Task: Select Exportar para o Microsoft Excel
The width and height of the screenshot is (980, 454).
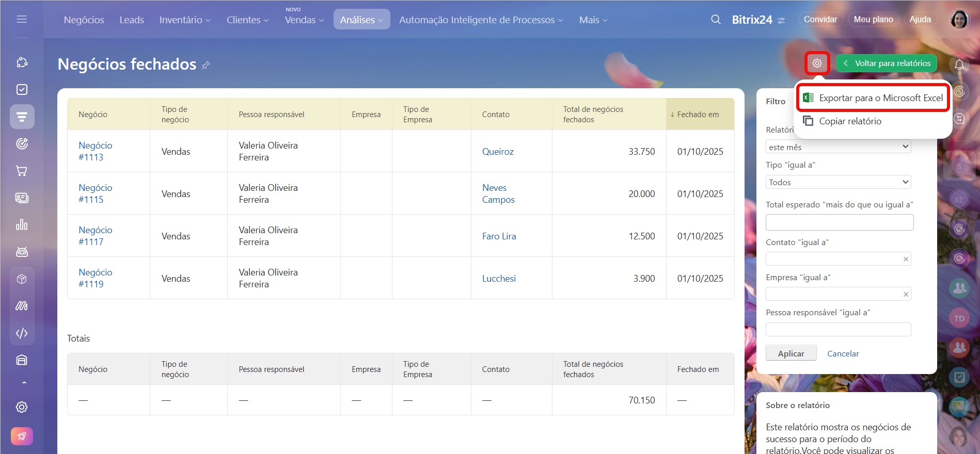Action: [x=880, y=98]
